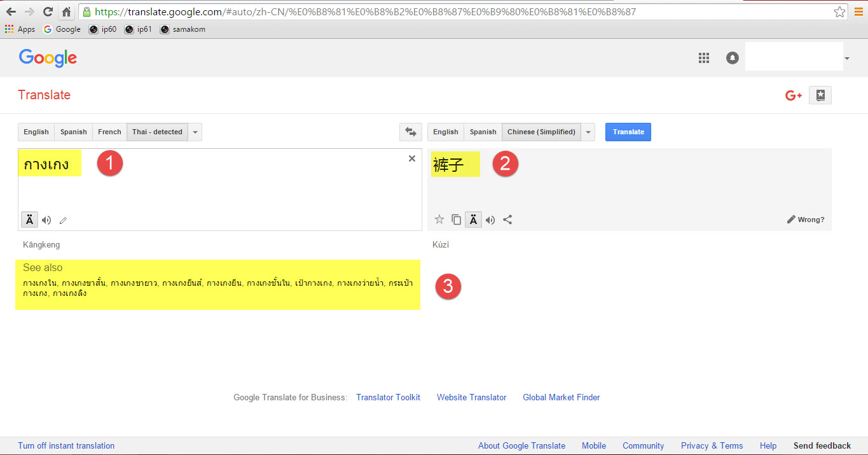This screenshot has width=868, height=455.
Task: Expand the source language dropdown
Action: pyautogui.click(x=195, y=132)
